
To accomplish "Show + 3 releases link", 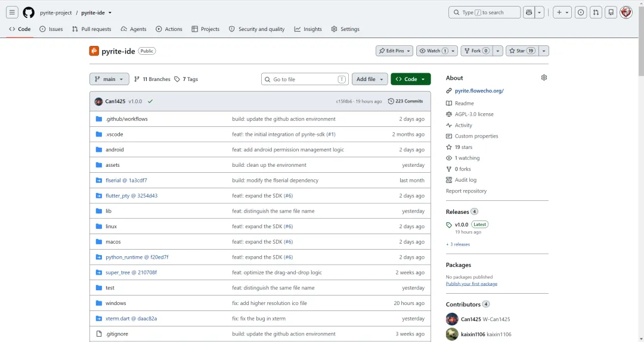I will pos(458,244).
